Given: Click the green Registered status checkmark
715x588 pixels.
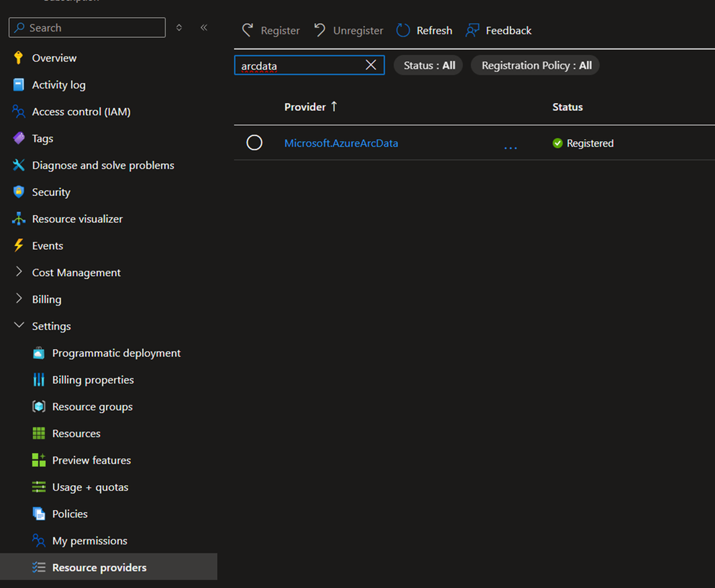Looking at the screenshot, I should tap(558, 143).
